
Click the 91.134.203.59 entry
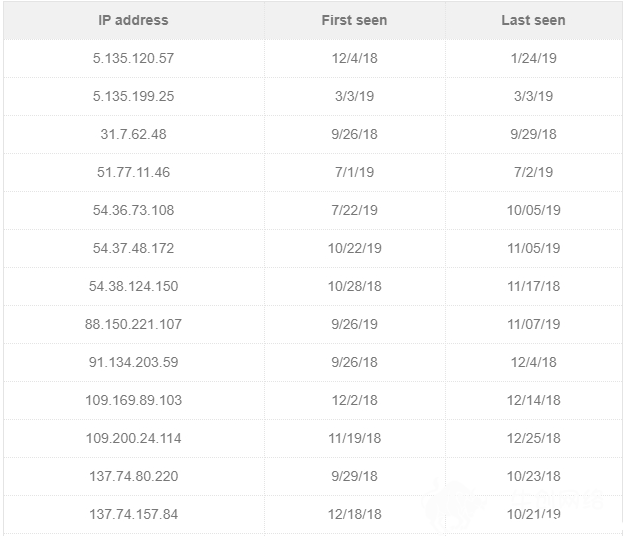point(133,362)
